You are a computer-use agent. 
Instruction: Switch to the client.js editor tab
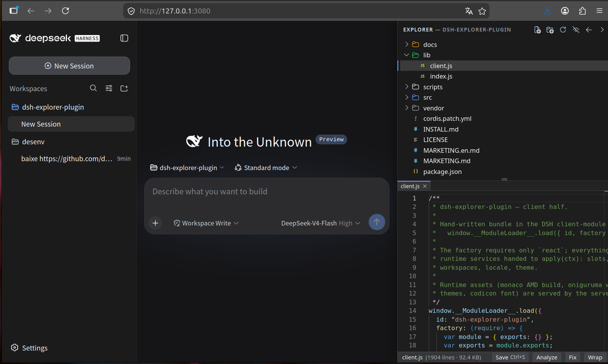point(410,186)
